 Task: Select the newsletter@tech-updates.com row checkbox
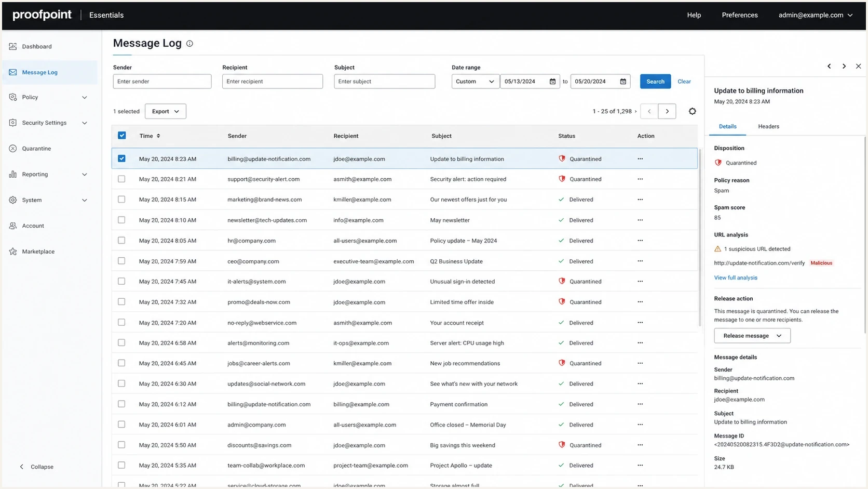(121, 220)
